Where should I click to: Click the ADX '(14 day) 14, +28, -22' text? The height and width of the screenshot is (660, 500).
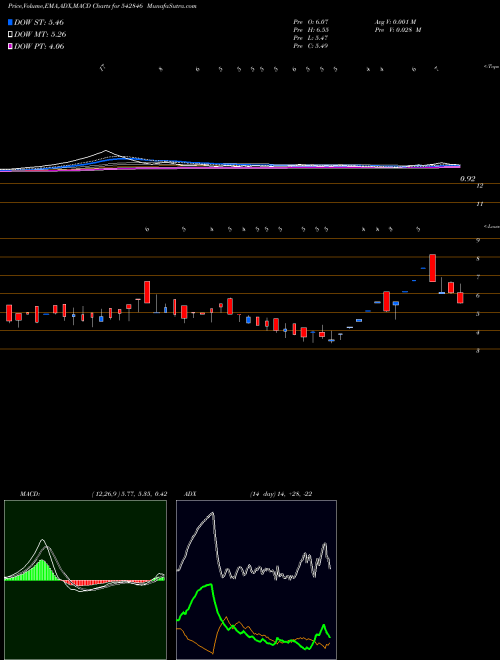click(281, 494)
